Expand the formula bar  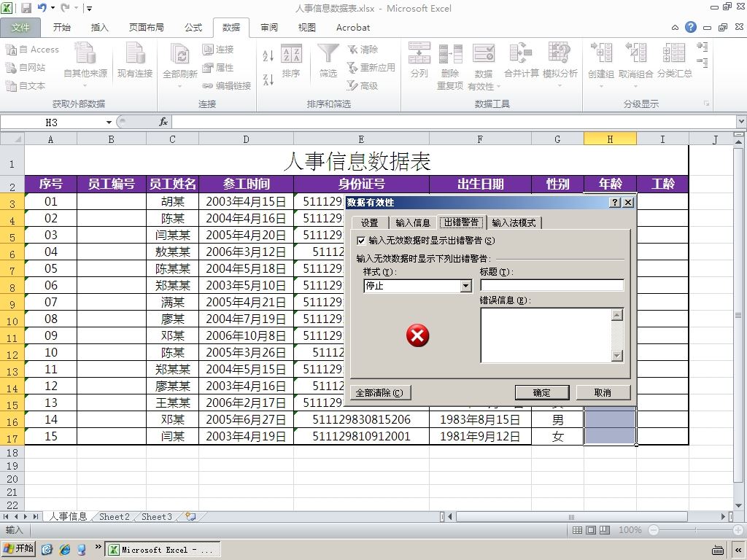741,122
